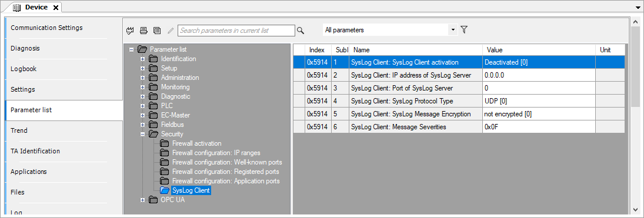Screen dimensions: 644x218
Task: Click the factory reset icon in the parameter toolbar
Action: [131, 30]
